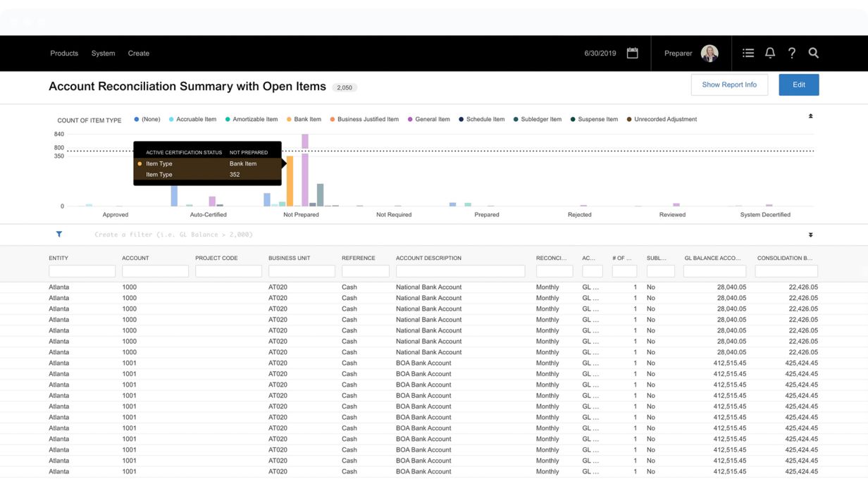Click the Accruable Item color dot
The height and width of the screenshot is (479, 868).
click(x=171, y=120)
